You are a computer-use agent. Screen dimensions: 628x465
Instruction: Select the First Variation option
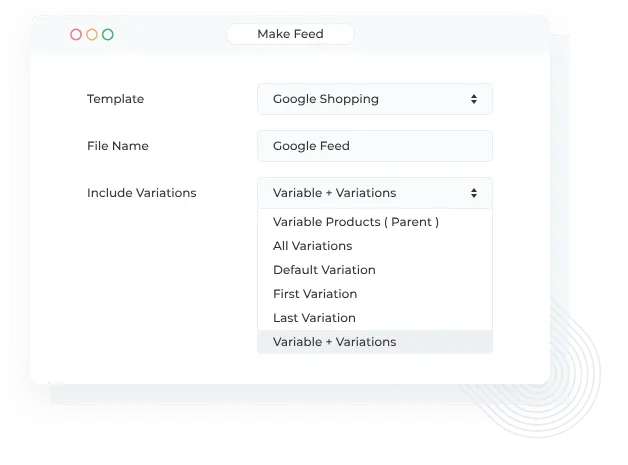[x=315, y=294]
